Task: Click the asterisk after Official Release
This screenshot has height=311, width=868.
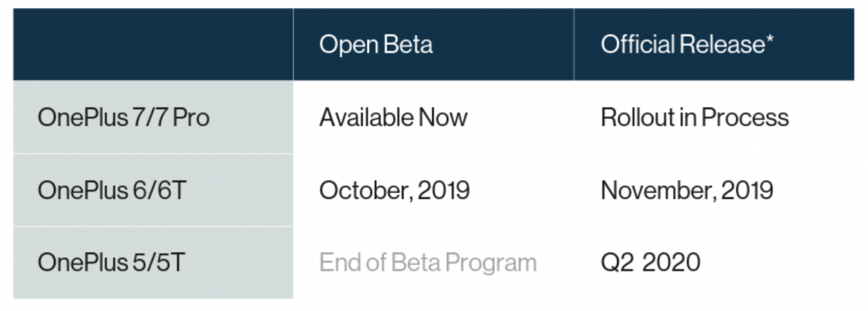Action: (770, 41)
